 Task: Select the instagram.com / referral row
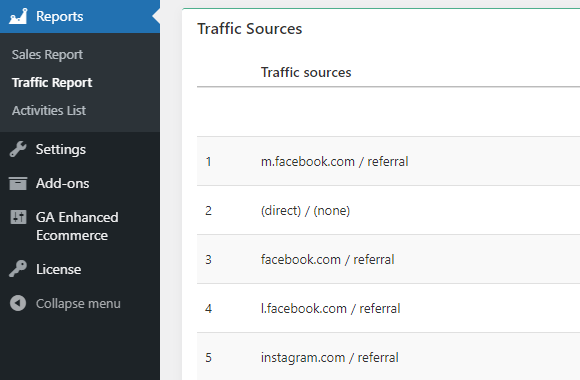click(x=388, y=357)
